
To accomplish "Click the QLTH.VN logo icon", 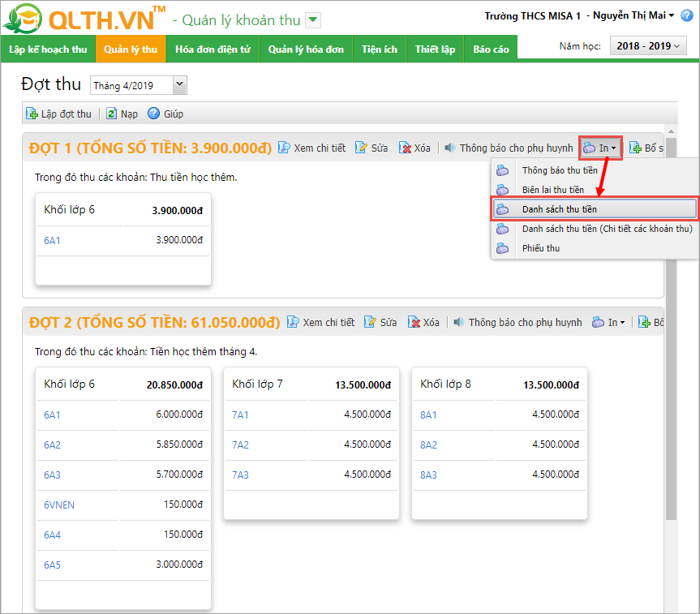I will tap(23, 19).
